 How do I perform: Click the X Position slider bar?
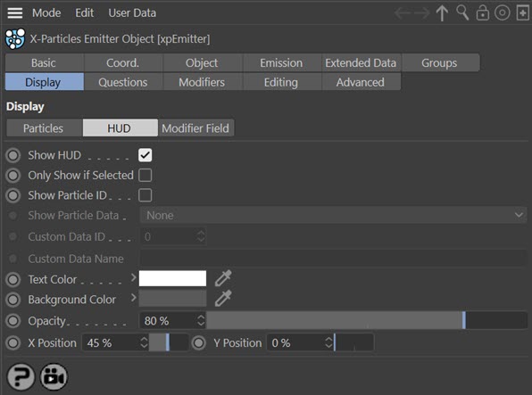169,342
